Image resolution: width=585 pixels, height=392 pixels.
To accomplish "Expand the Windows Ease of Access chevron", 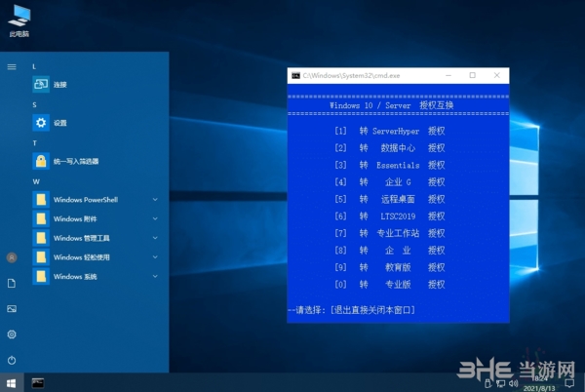I will pyautogui.click(x=155, y=257).
